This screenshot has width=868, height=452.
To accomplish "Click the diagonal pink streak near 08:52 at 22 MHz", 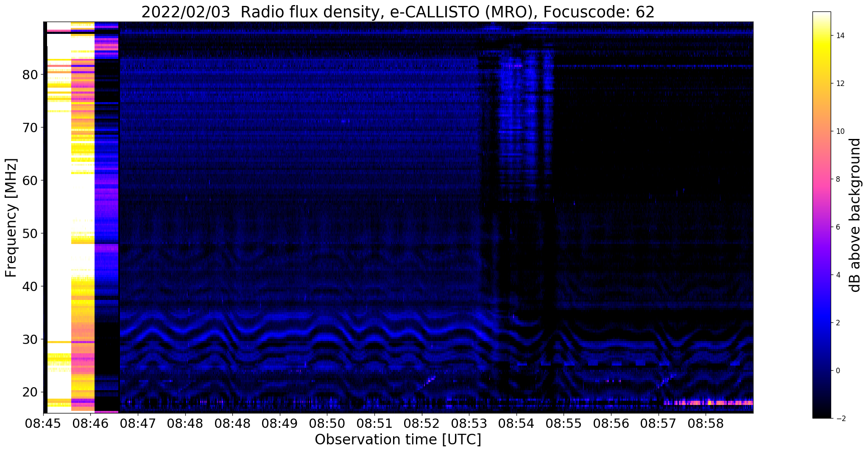I will [x=427, y=383].
